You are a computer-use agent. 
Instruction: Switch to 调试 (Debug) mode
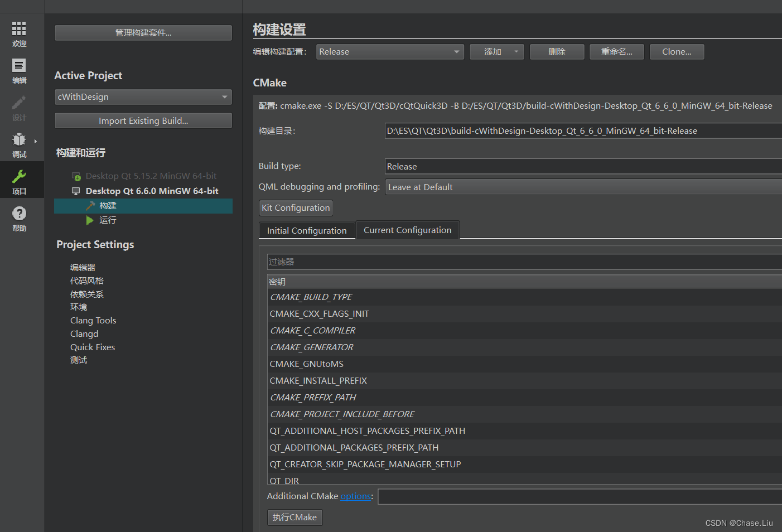[19, 145]
